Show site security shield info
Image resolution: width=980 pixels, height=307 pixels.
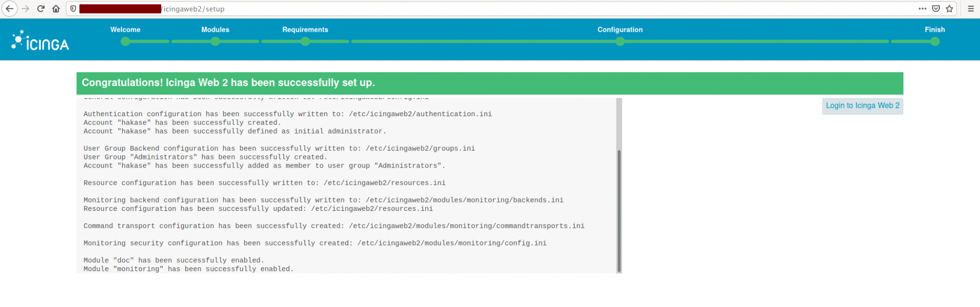[73, 9]
